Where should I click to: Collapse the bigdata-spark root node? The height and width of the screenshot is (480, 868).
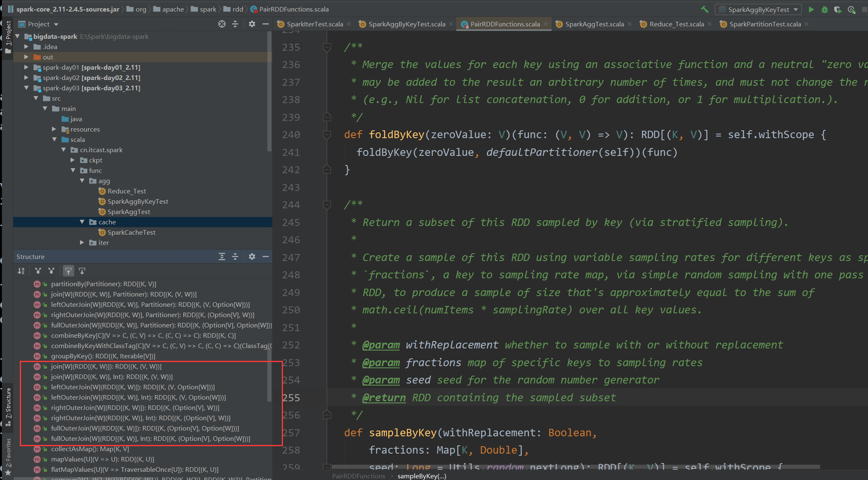click(x=17, y=36)
